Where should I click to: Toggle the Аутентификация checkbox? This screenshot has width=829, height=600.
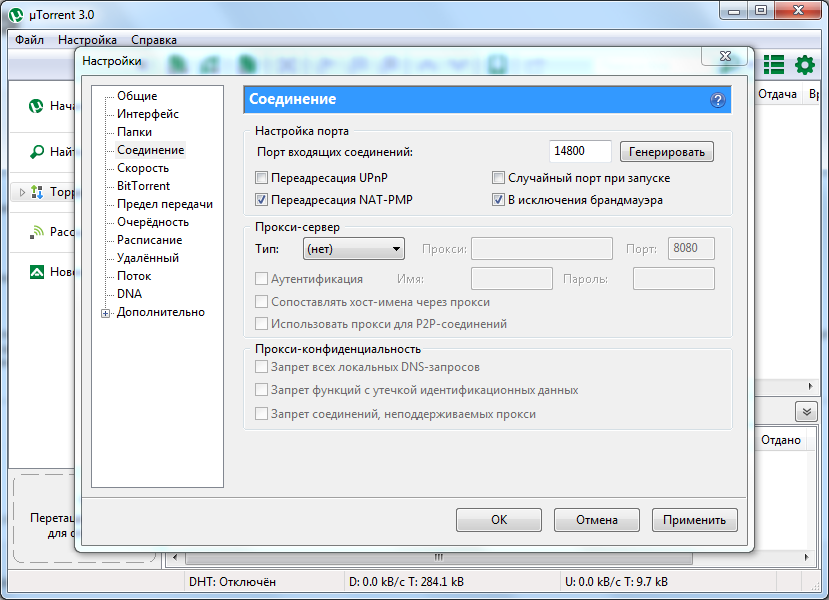[261, 279]
